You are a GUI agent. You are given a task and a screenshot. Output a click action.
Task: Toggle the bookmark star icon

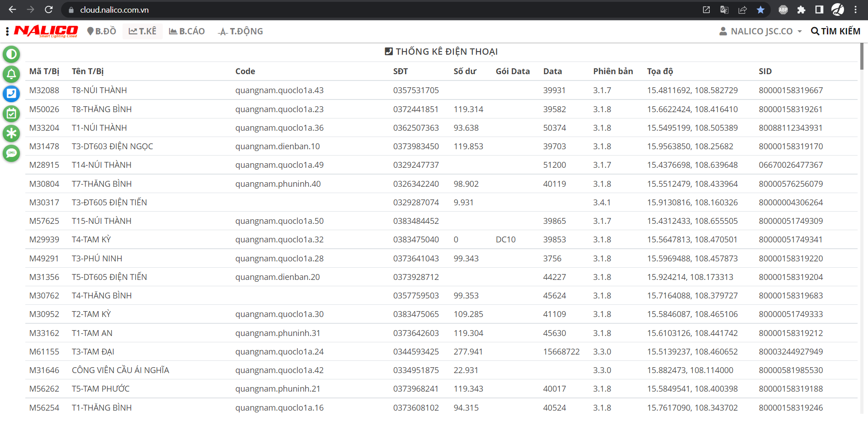(760, 10)
